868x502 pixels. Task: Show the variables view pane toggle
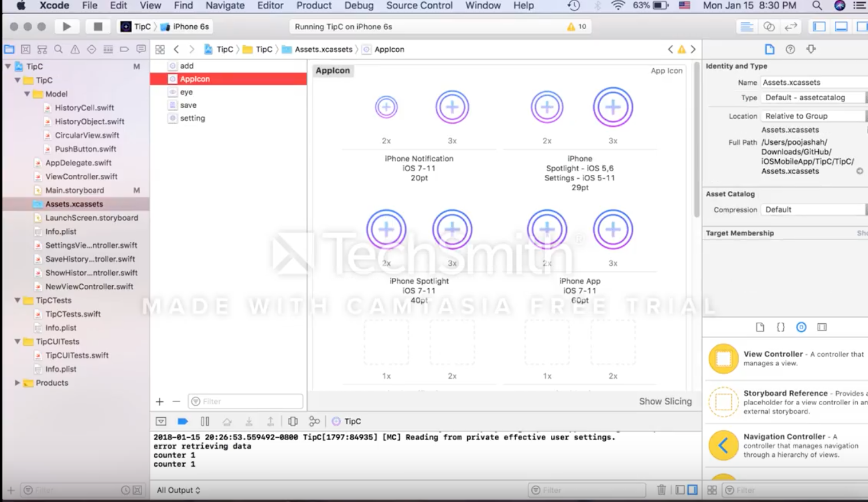680,490
